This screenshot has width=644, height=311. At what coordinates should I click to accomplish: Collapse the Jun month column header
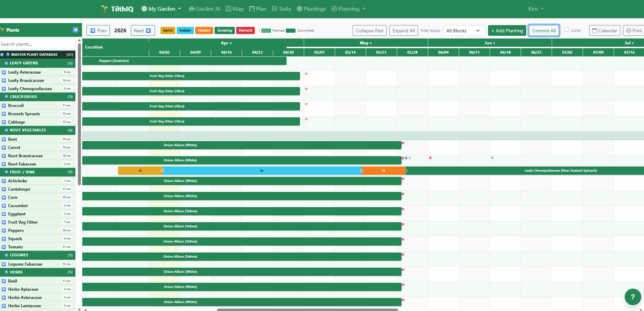click(x=490, y=43)
